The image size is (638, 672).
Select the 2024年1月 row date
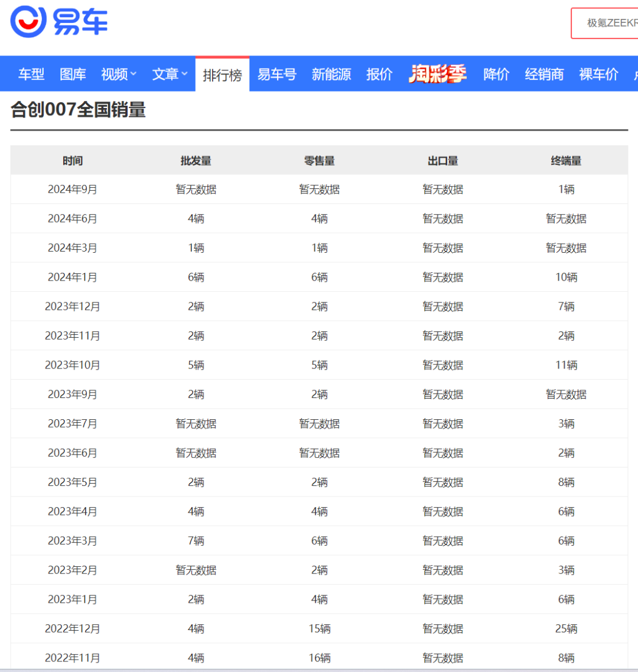pos(73,277)
